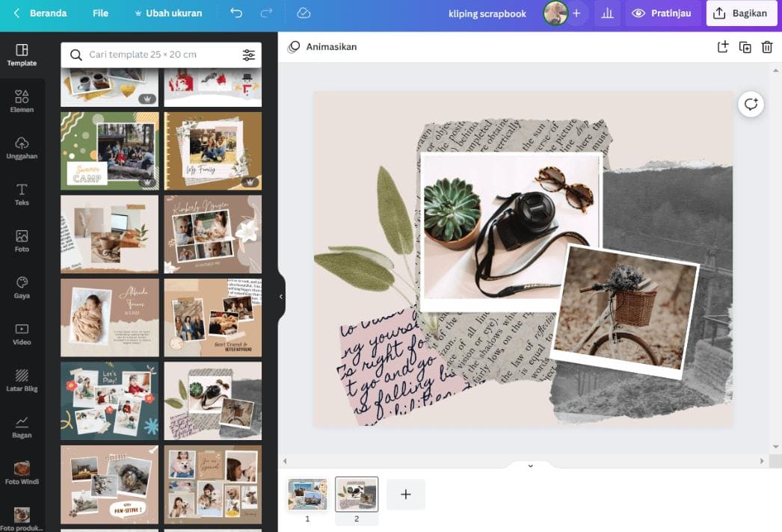
Task: Open the insights chart icon
Action: tap(607, 13)
